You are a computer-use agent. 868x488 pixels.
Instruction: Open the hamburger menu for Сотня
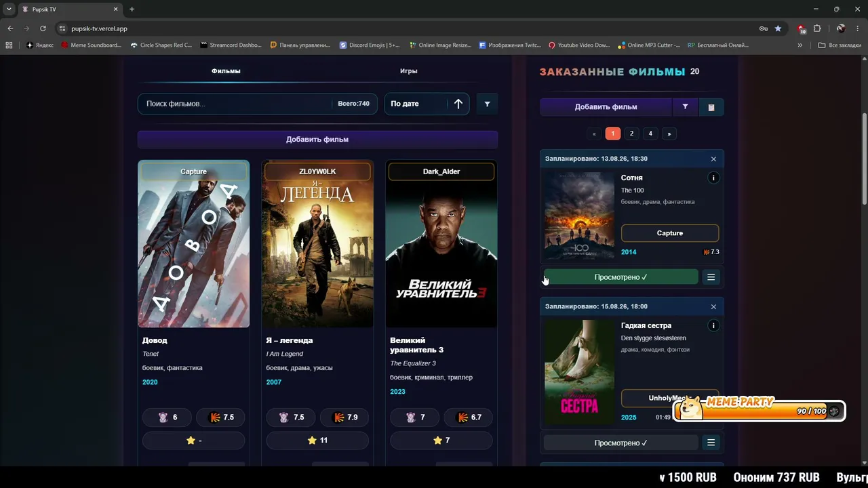point(711,277)
